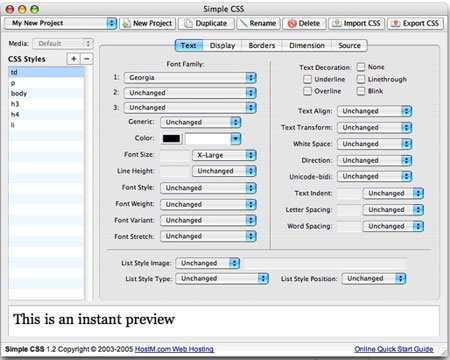Viewport: 450px width, 360px height.
Task: Open the White Space dropdown
Action: (x=375, y=144)
